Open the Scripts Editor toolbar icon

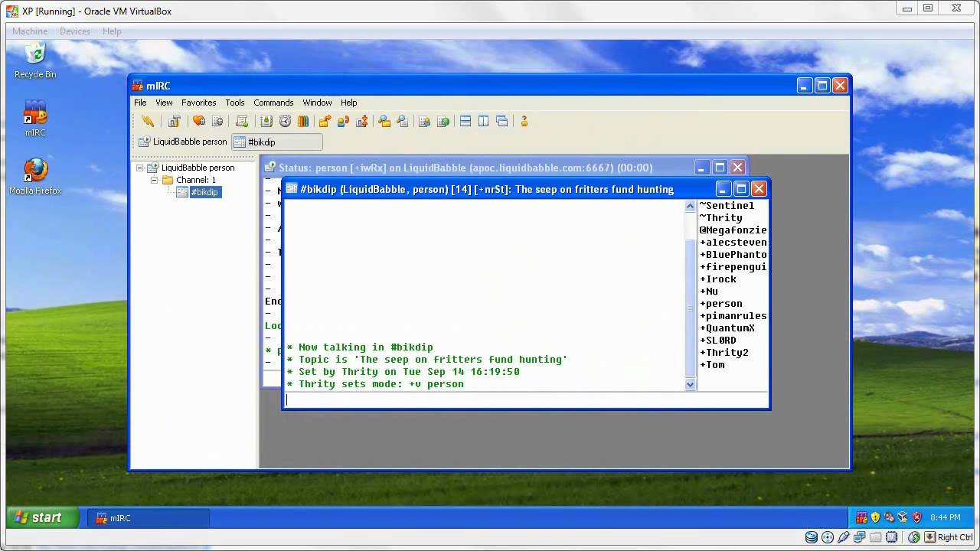click(242, 121)
